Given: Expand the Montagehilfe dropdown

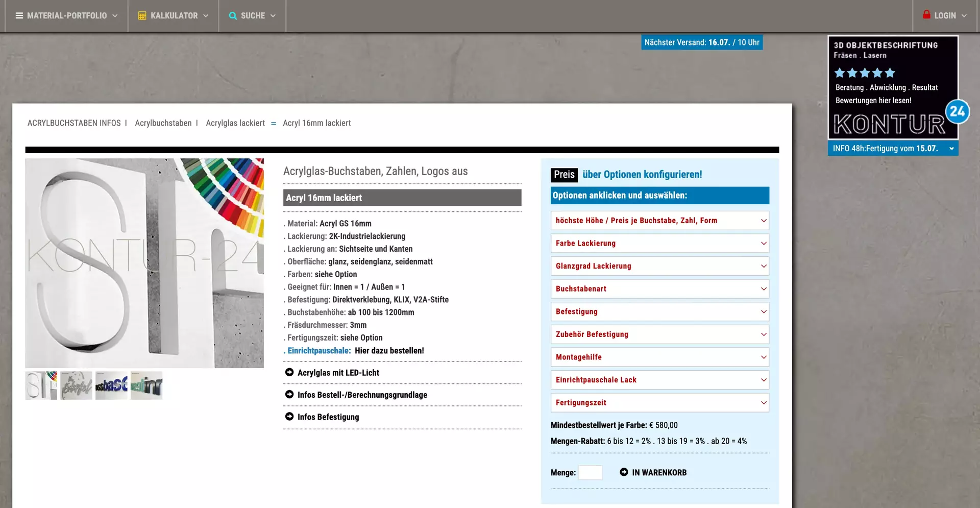Looking at the screenshot, I should coord(660,357).
